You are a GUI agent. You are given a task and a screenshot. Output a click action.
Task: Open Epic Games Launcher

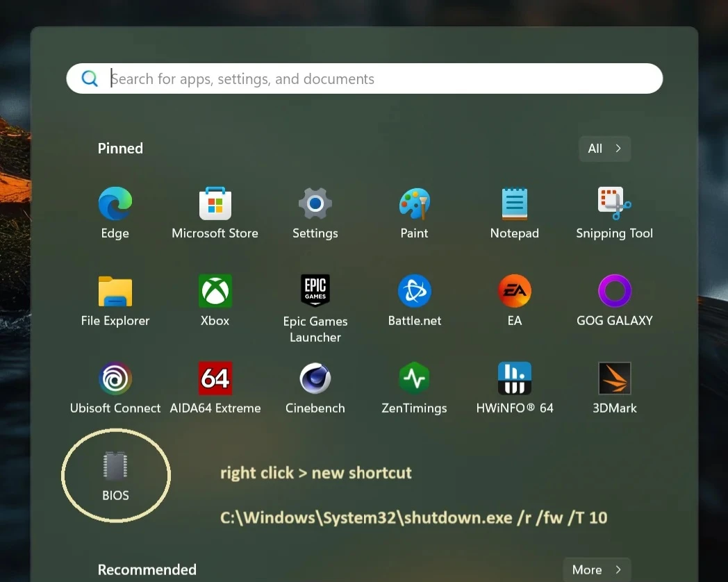coord(315,292)
